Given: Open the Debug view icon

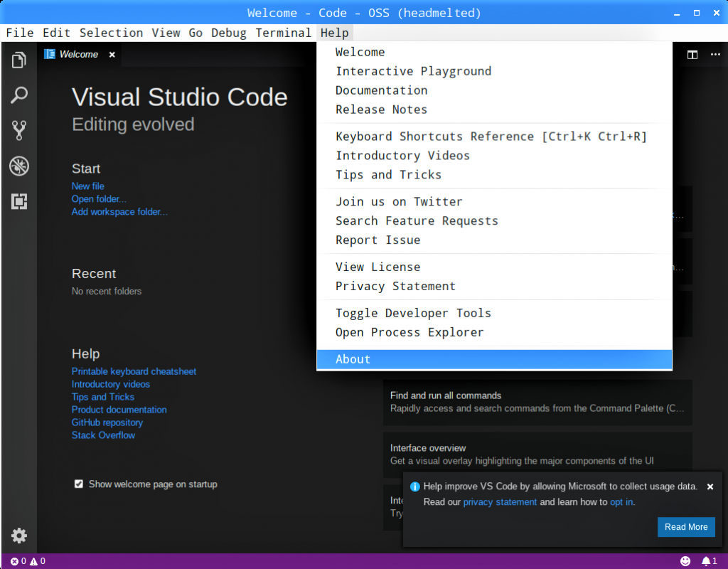Looking at the screenshot, I should (19, 166).
